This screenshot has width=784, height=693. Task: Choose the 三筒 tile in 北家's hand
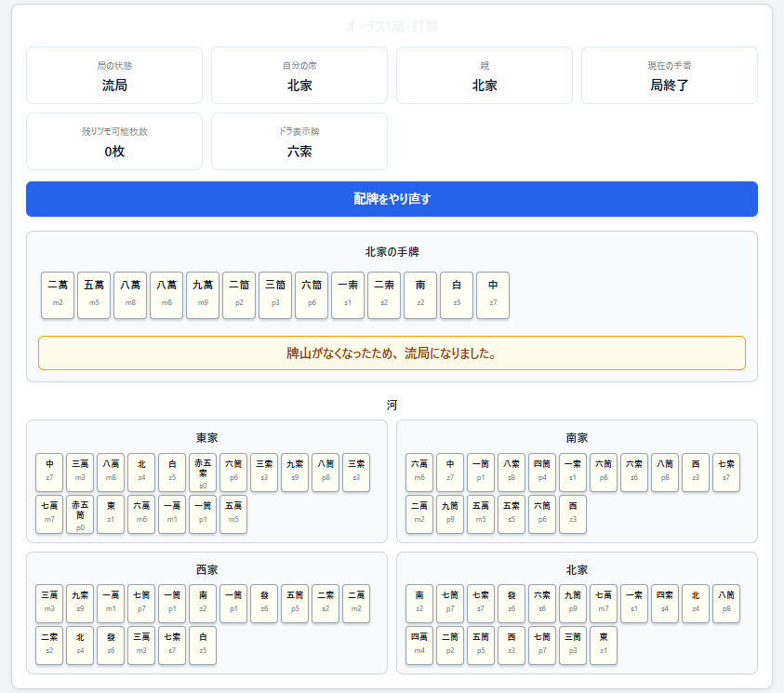275,295
